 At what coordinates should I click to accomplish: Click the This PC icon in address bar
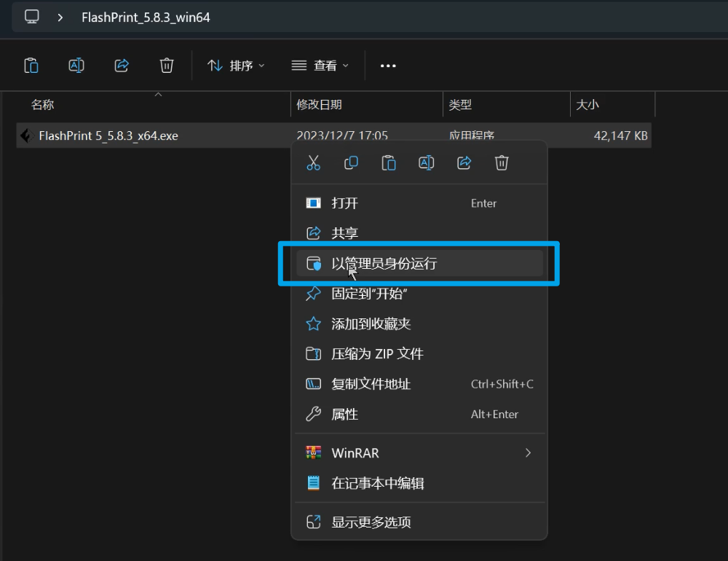pyautogui.click(x=31, y=17)
